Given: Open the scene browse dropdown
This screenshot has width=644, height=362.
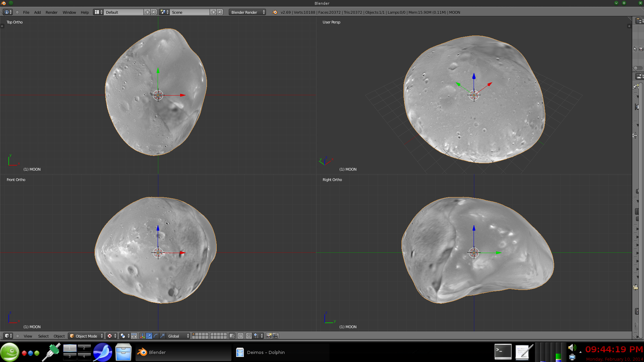Looking at the screenshot, I should [164, 12].
